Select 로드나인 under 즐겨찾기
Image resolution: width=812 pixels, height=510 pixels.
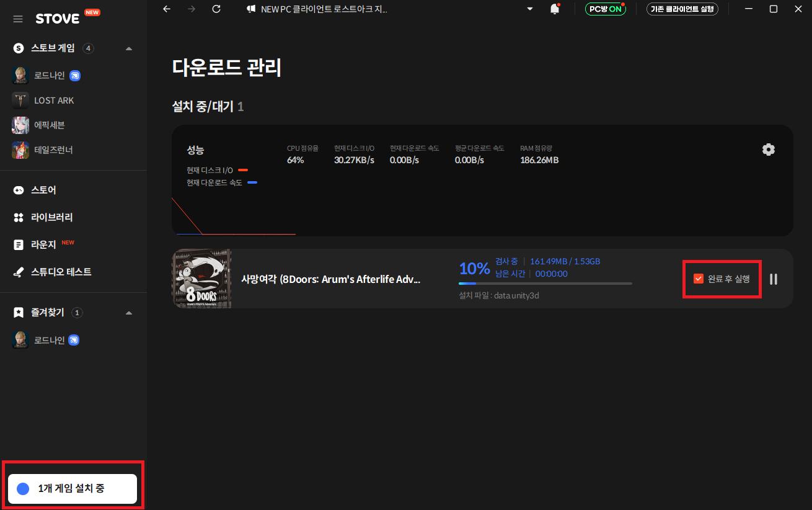(50, 341)
